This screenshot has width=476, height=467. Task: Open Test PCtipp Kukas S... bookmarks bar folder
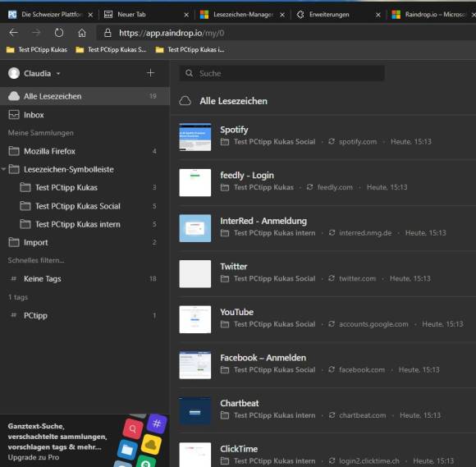(111, 49)
